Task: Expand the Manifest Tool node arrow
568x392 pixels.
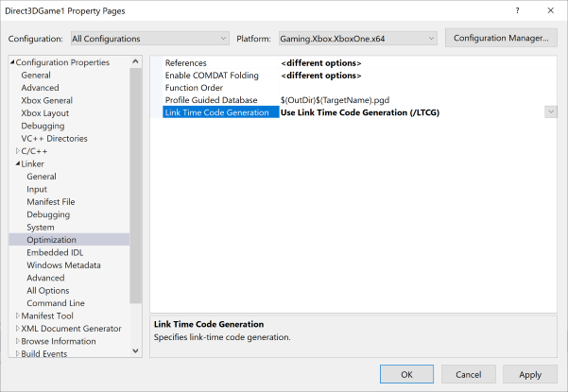Action: 18,315
